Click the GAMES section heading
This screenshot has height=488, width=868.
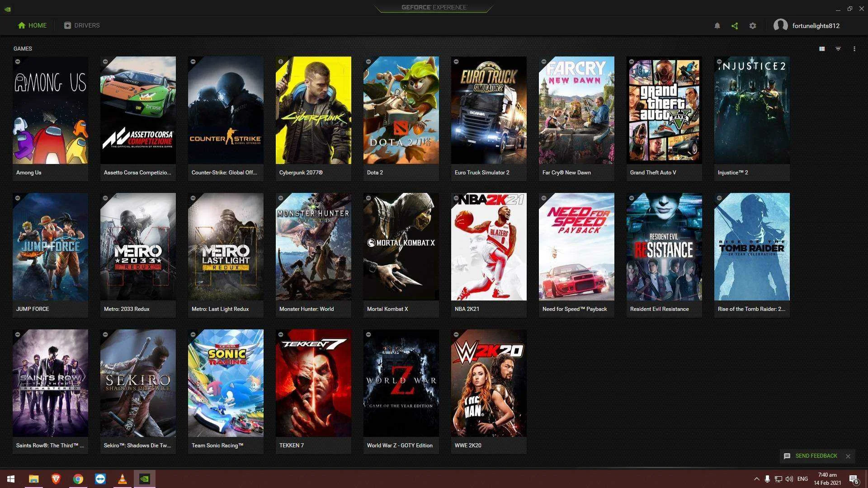(23, 49)
